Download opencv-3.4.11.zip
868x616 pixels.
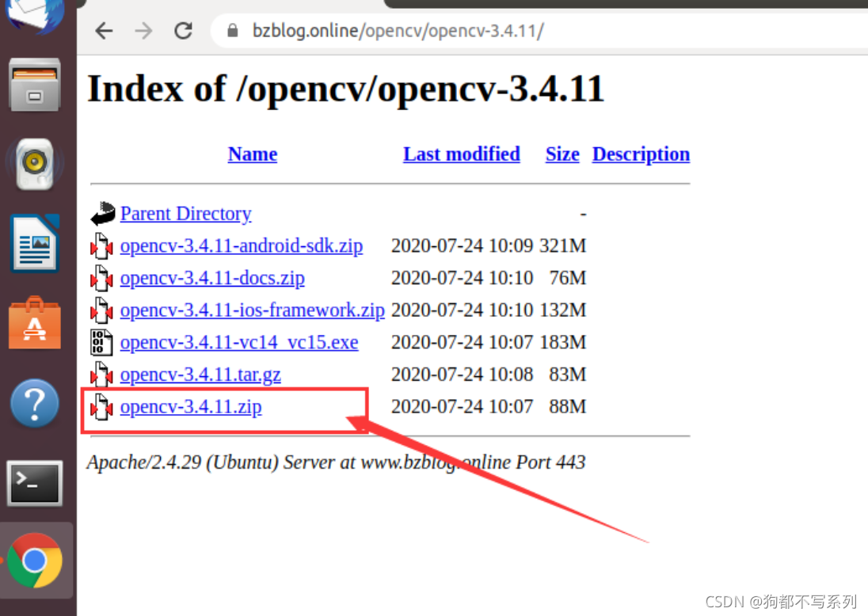click(191, 406)
